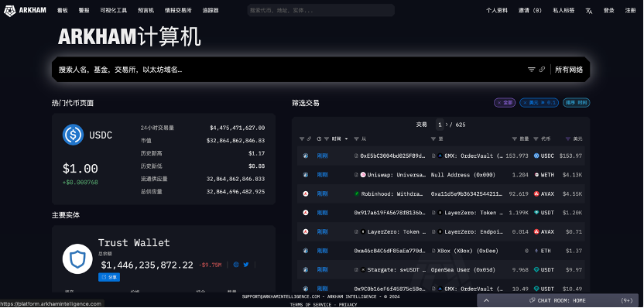The image size is (644, 308).
Task: Open Null Address (0x000) entry
Action: pos(463,175)
